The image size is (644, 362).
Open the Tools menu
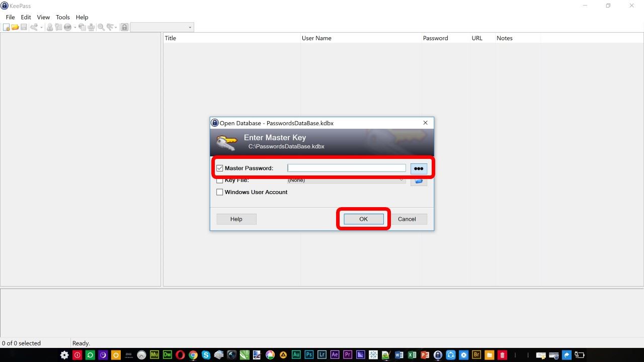point(63,17)
